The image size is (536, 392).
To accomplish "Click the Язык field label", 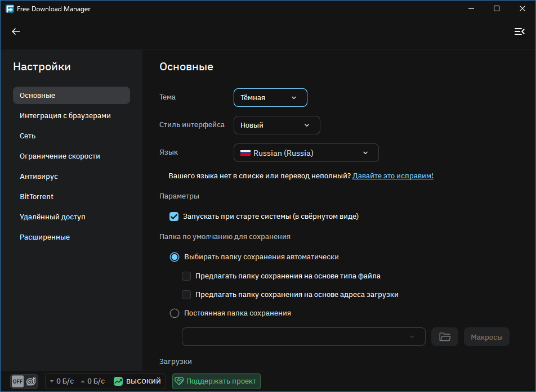I will [x=168, y=152].
